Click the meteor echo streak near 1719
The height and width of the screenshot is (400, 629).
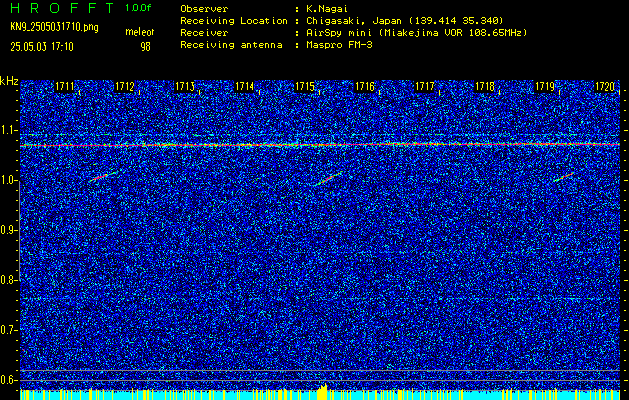(564, 177)
